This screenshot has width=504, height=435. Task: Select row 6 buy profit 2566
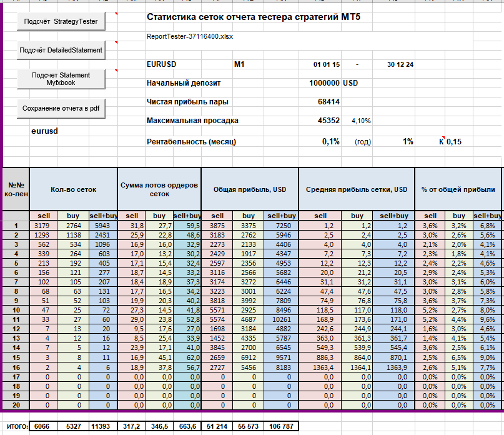click(249, 272)
